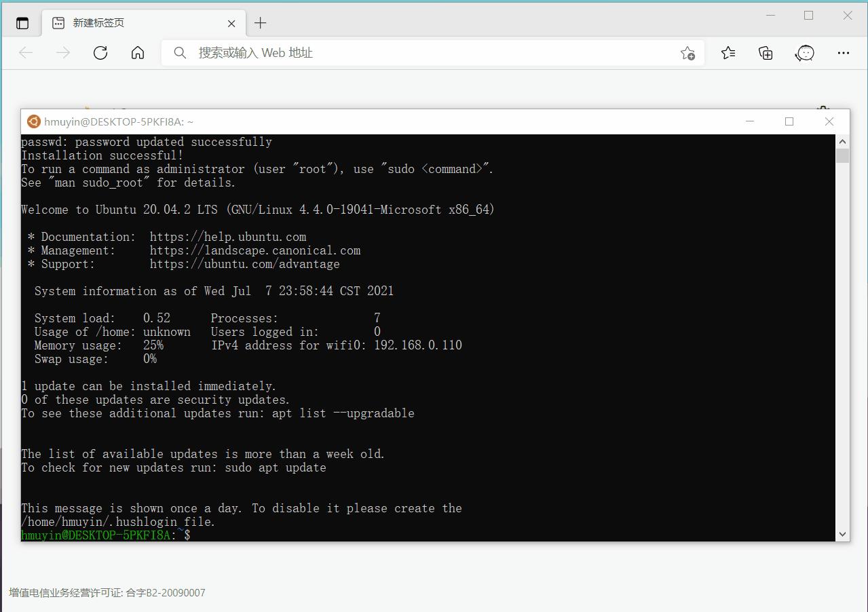Open Edge Collections
The width and height of the screenshot is (868, 612).
765,52
